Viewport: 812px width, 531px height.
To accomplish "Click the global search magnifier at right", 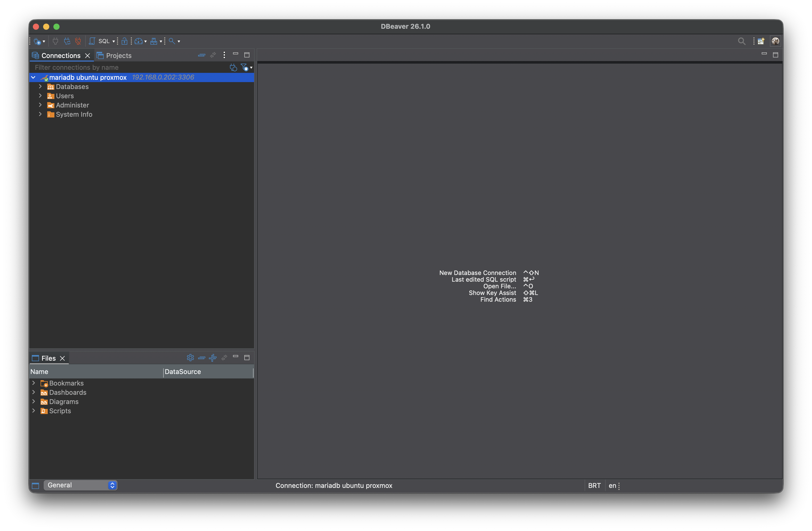I will (741, 41).
